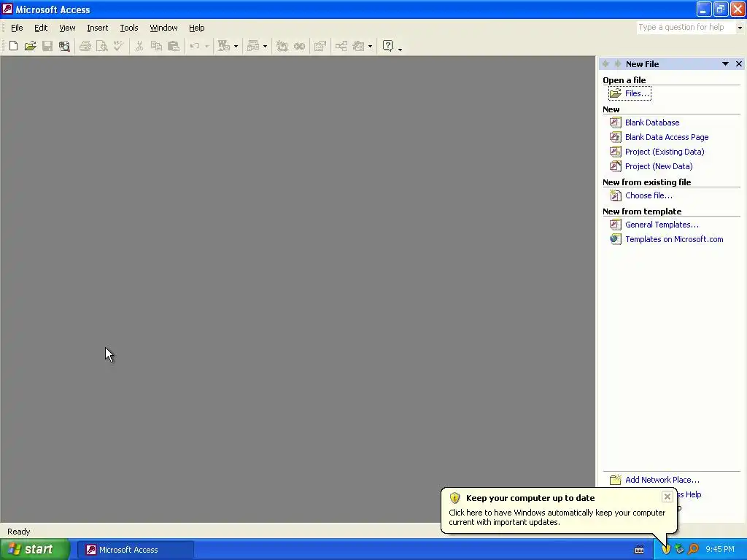Open the Undo history dropdown arrow
The width and height of the screenshot is (747, 560).
(206, 46)
